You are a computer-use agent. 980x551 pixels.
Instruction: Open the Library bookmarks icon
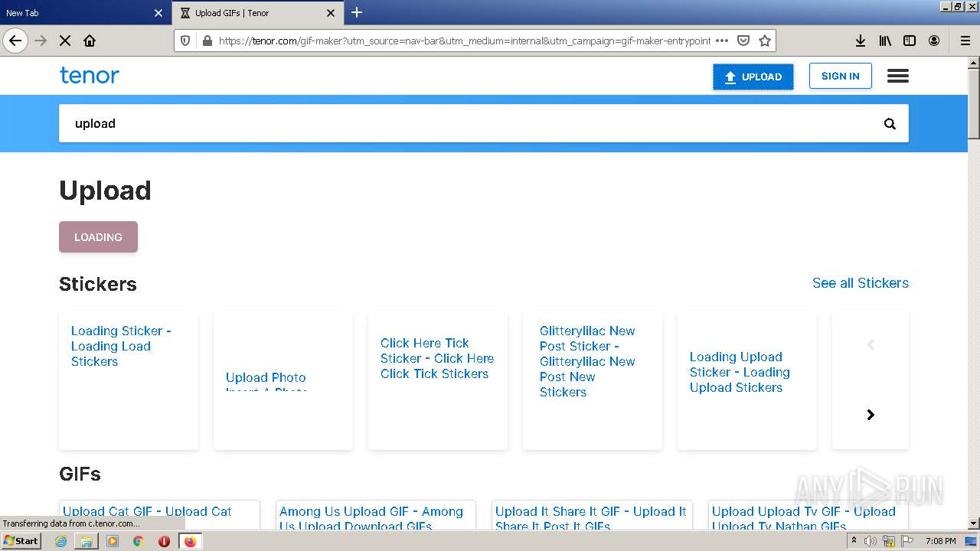coord(885,41)
